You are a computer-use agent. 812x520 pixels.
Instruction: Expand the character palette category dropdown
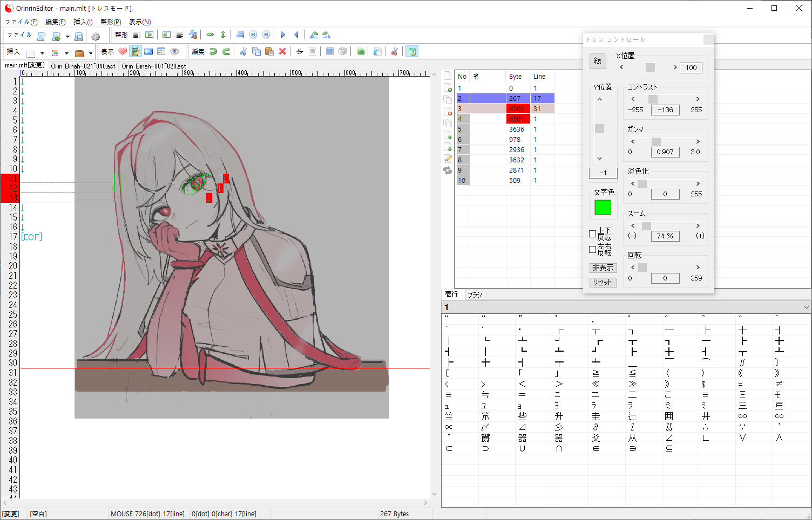click(806, 307)
